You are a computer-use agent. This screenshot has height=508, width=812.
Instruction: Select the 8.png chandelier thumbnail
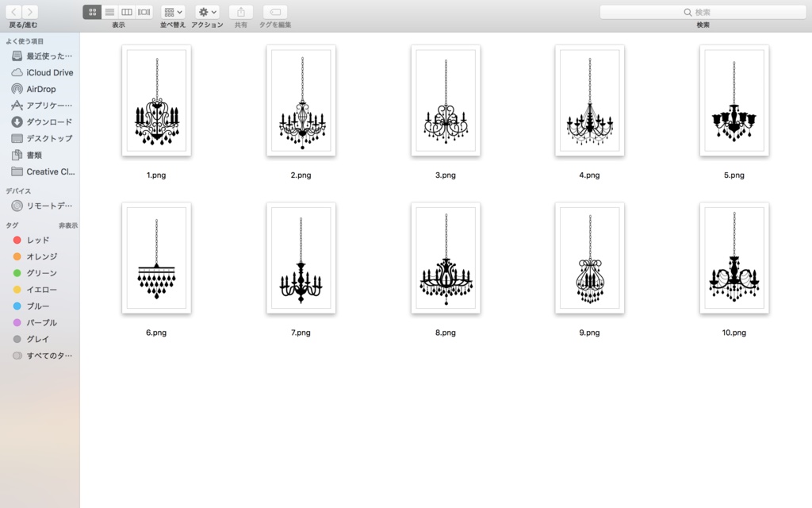(x=446, y=258)
